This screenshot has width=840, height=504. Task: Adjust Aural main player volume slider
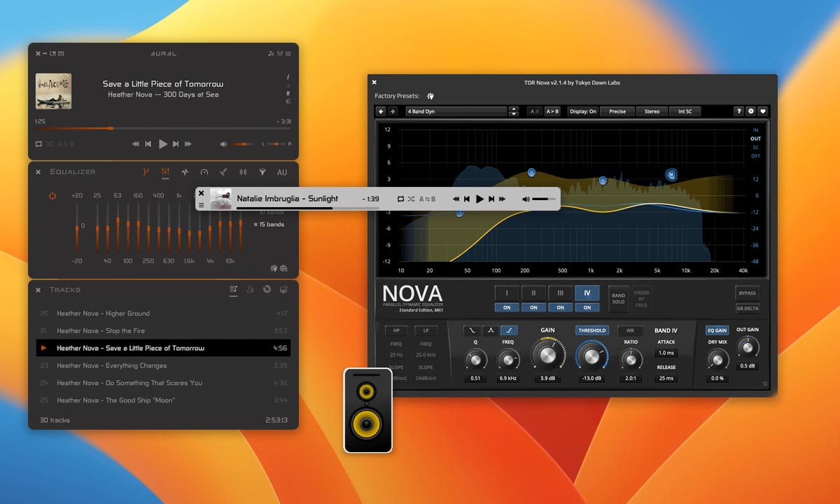tap(242, 144)
